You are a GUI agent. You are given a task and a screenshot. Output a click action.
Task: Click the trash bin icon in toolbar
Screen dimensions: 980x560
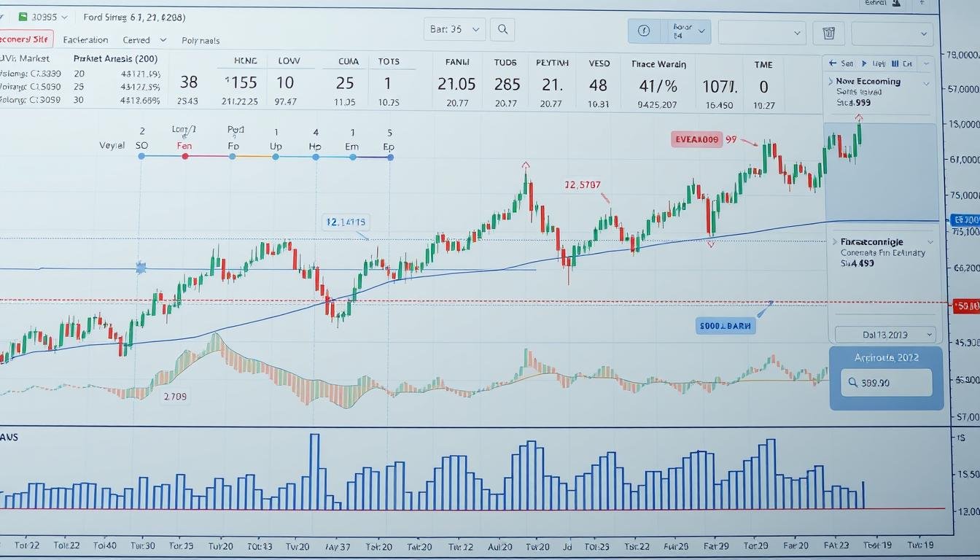pos(828,33)
